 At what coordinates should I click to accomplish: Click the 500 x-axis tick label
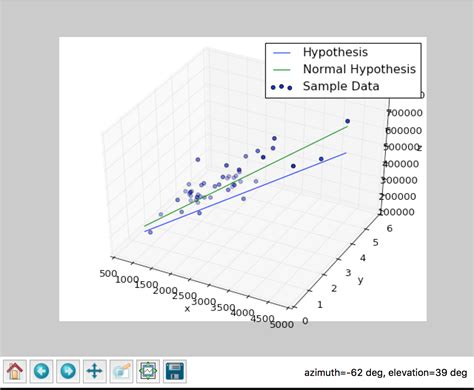[x=108, y=274]
